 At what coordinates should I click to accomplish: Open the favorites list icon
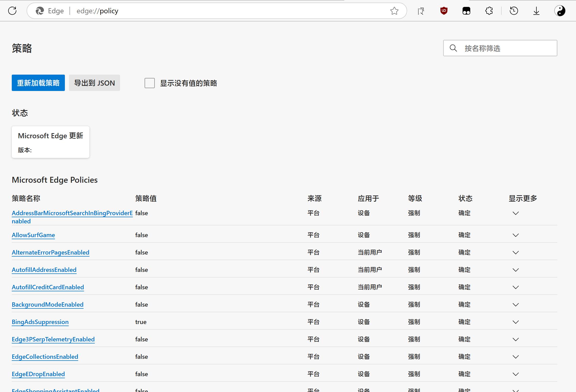[421, 11]
